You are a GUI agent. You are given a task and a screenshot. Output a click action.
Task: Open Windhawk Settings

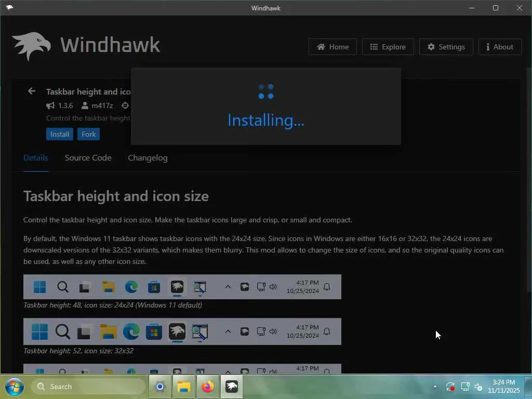446,47
